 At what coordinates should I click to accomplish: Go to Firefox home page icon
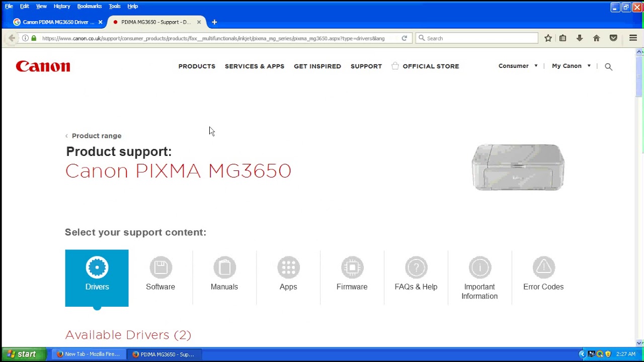click(596, 38)
